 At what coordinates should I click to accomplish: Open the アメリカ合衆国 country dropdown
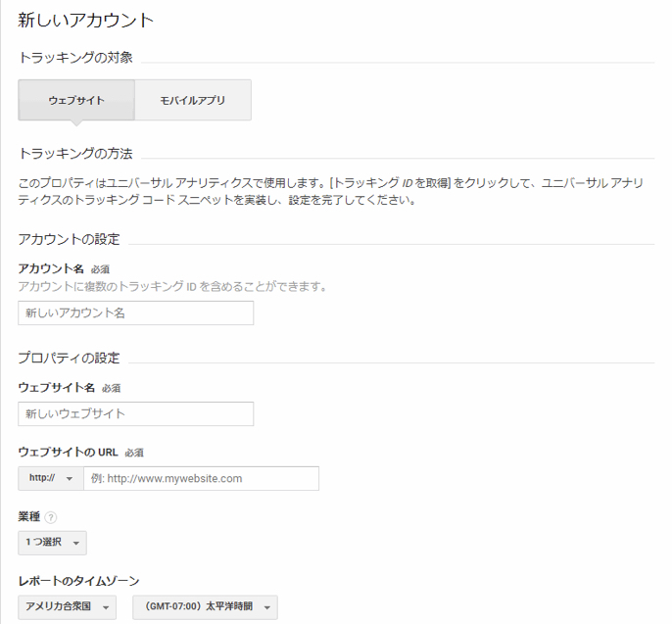pyautogui.click(x=68, y=607)
